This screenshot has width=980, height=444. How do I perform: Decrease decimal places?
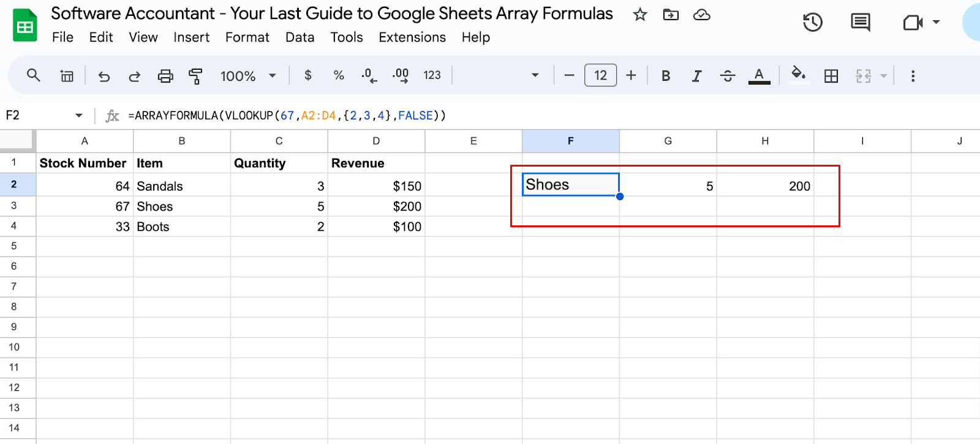(x=369, y=75)
